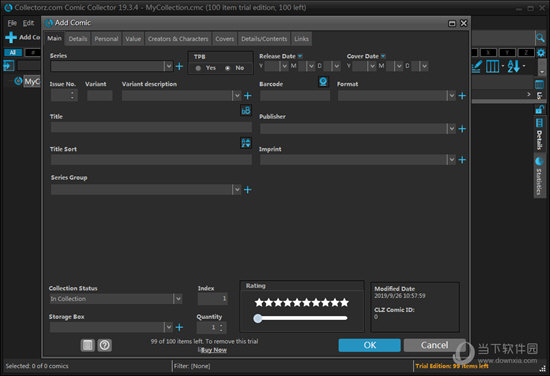Image resolution: width=550 pixels, height=376 pixels.
Task: Select the TPB No radio button
Action: tap(228, 68)
